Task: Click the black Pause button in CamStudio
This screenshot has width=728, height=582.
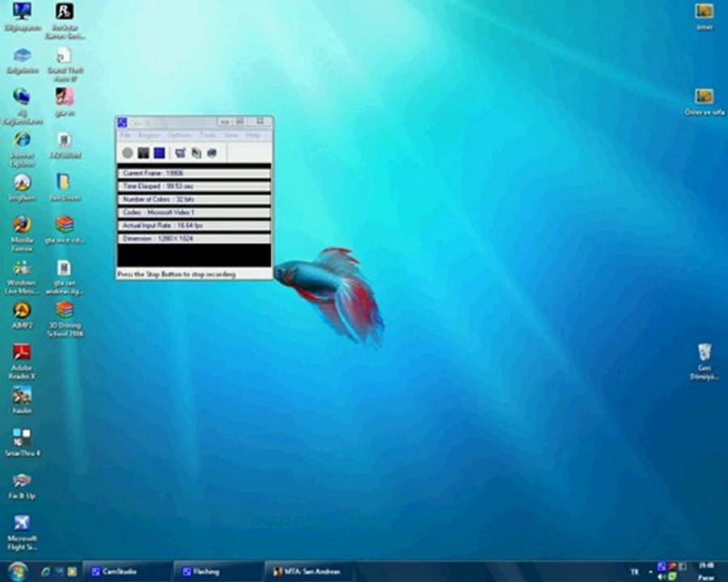Action: 143,153
